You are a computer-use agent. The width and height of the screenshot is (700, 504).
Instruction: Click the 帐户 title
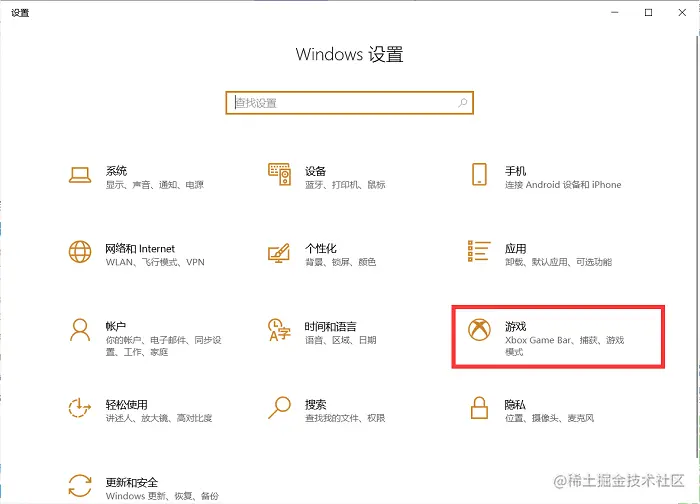click(x=116, y=326)
